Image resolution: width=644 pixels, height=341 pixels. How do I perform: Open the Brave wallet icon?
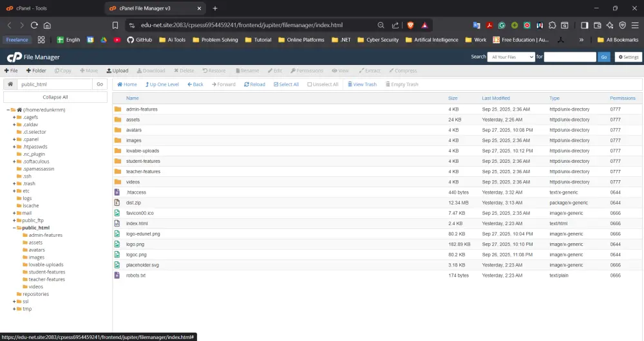click(598, 25)
